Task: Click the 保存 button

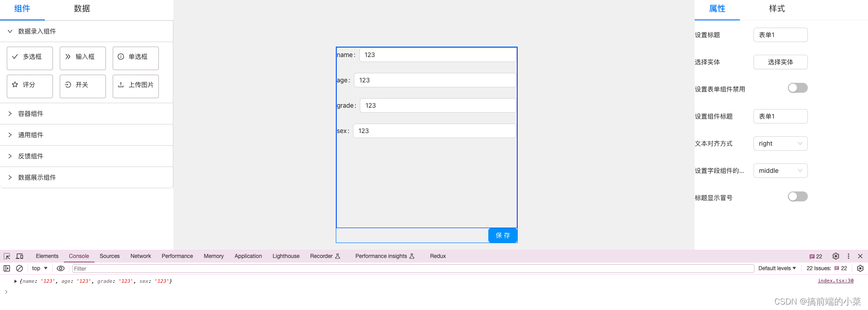Action: 502,235
